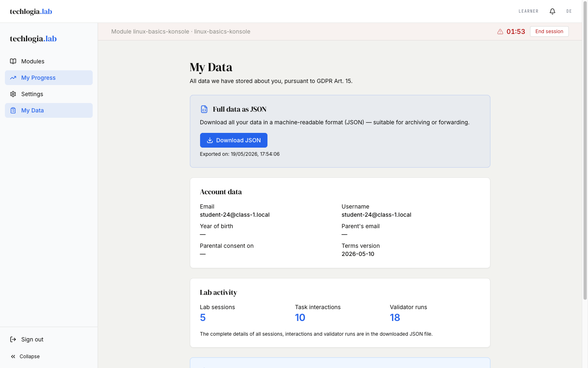Click the student-24@class-1.local value under Username
The width and height of the screenshot is (588, 368).
click(376, 215)
